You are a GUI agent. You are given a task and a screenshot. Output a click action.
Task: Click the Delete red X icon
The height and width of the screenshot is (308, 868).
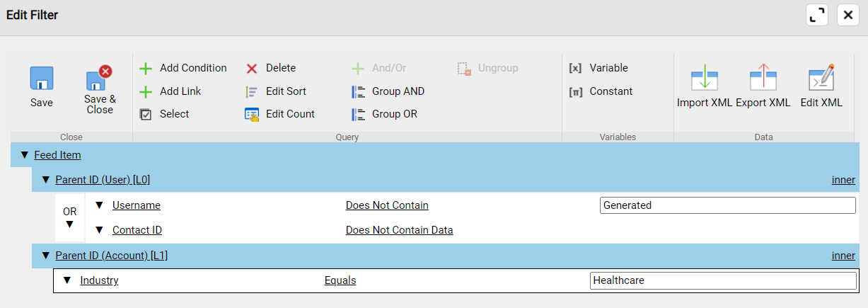coord(252,69)
